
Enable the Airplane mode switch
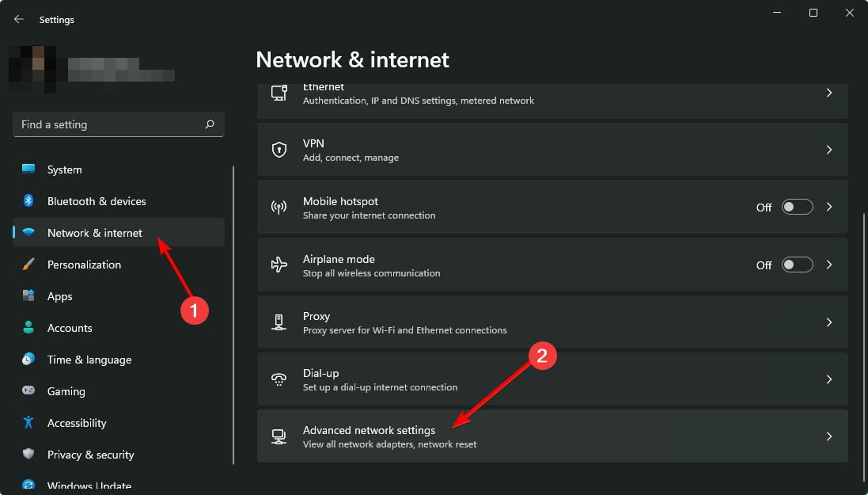click(797, 265)
